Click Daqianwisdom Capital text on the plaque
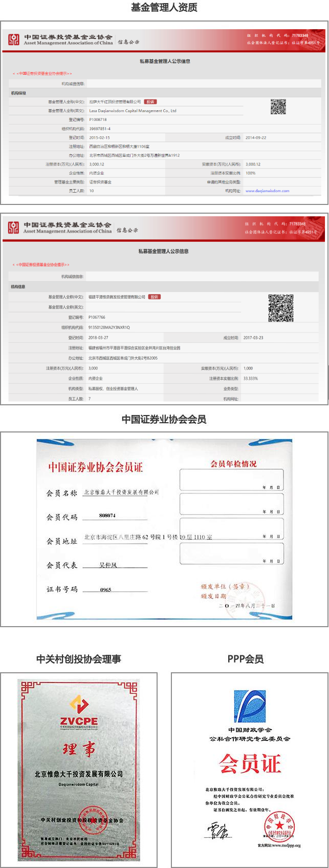 78,783
